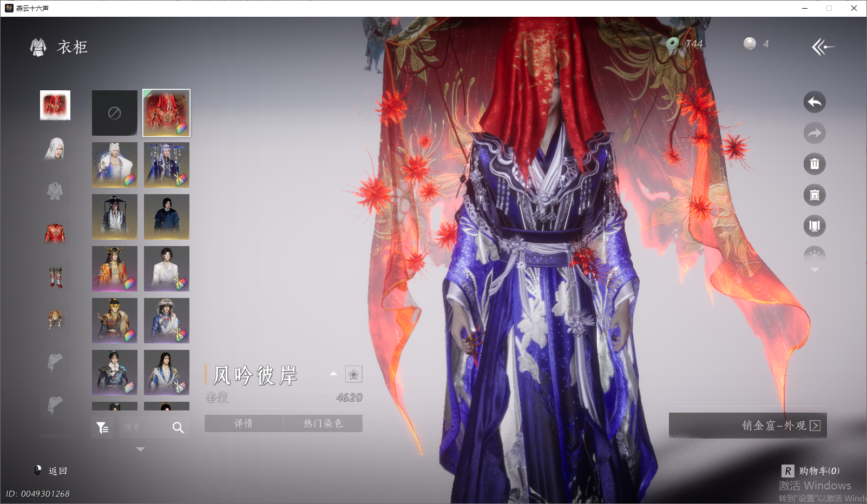Open the white hair category icon
The width and height of the screenshot is (867, 504).
pos(55,148)
